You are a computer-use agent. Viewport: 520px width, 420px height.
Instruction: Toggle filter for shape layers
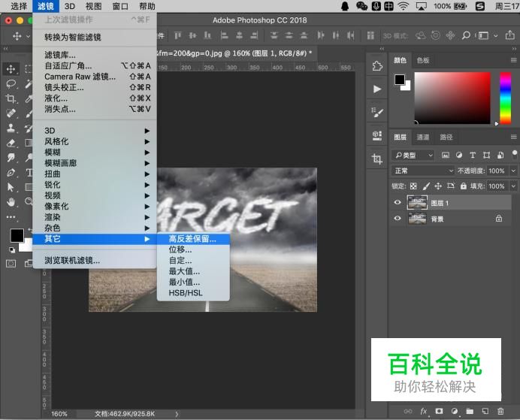click(486, 155)
